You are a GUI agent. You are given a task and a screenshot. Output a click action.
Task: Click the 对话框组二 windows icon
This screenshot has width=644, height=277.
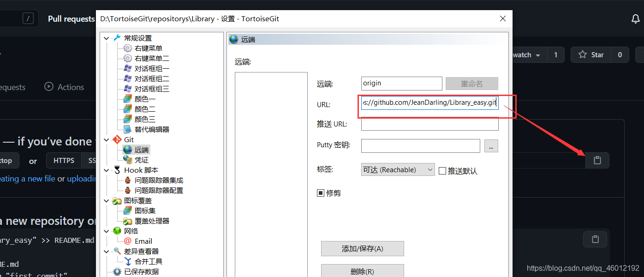(x=127, y=78)
